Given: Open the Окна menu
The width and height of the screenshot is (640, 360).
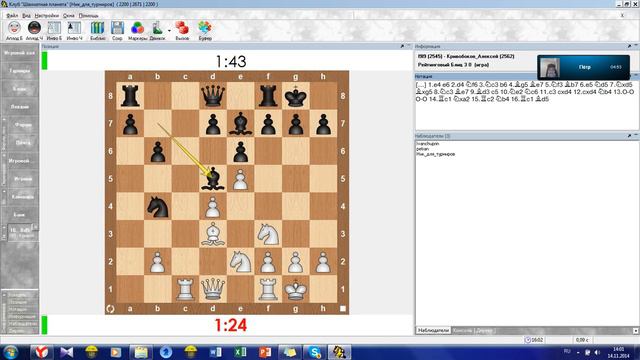Looking at the screenshot, I should tap(69, 16).
